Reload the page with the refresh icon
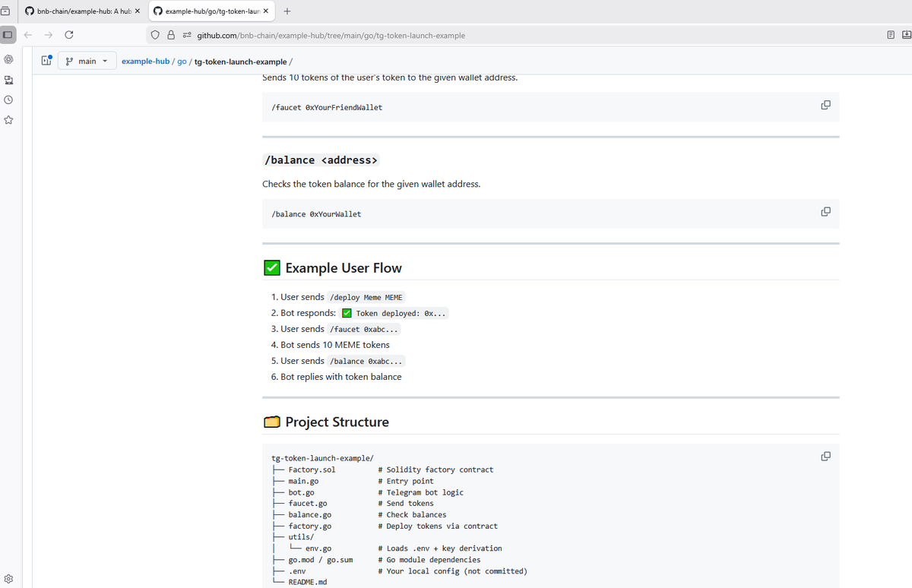 (69, 35)
